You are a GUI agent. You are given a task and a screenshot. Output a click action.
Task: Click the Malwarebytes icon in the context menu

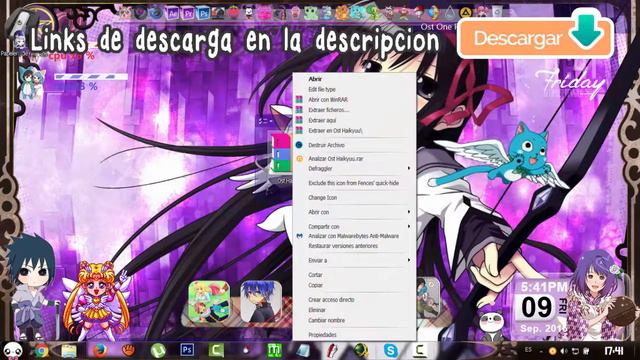[x=299, y=236]
